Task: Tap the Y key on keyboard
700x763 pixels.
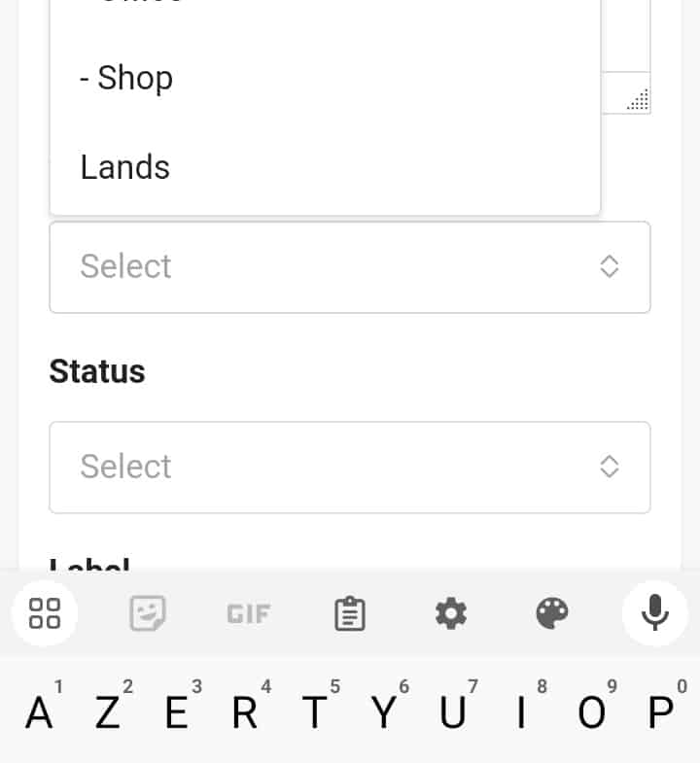Action: click(384, 712)
